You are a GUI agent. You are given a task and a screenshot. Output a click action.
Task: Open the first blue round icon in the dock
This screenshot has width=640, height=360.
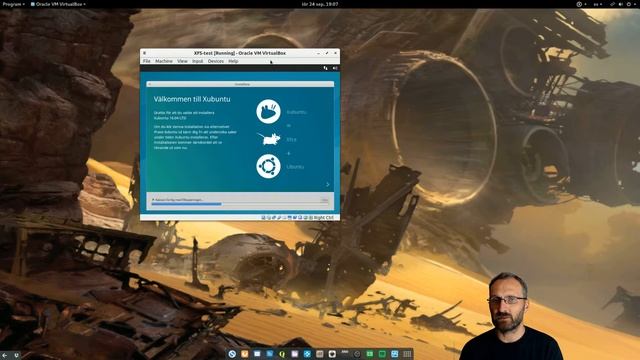click(232, 354)
